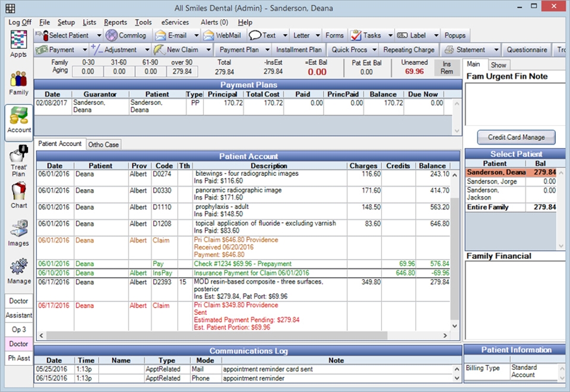Switch to the Ortho Case tab
This screenshot has width=570, height=392.
[x=103, y=144]
